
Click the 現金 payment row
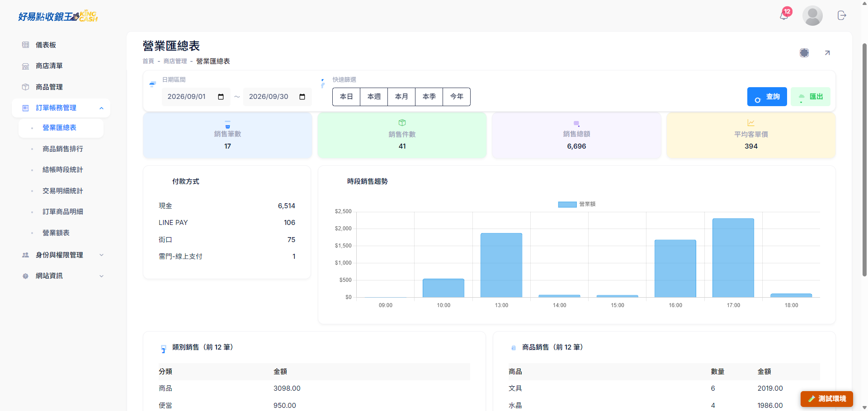click(x=227, y=206)
